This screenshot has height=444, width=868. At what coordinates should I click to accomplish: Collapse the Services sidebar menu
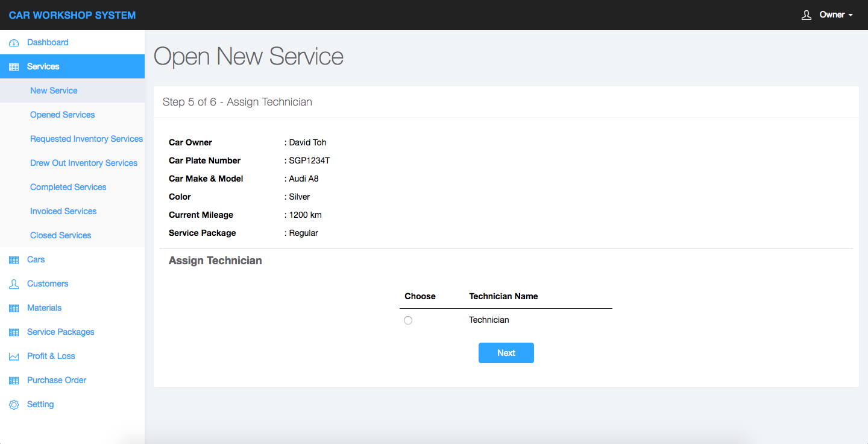tap(43, 66)
